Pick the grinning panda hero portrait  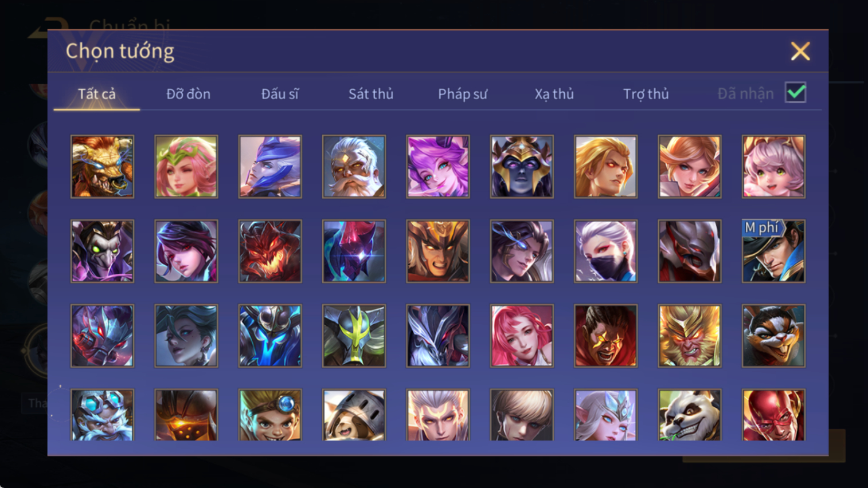tap(689, 415)
